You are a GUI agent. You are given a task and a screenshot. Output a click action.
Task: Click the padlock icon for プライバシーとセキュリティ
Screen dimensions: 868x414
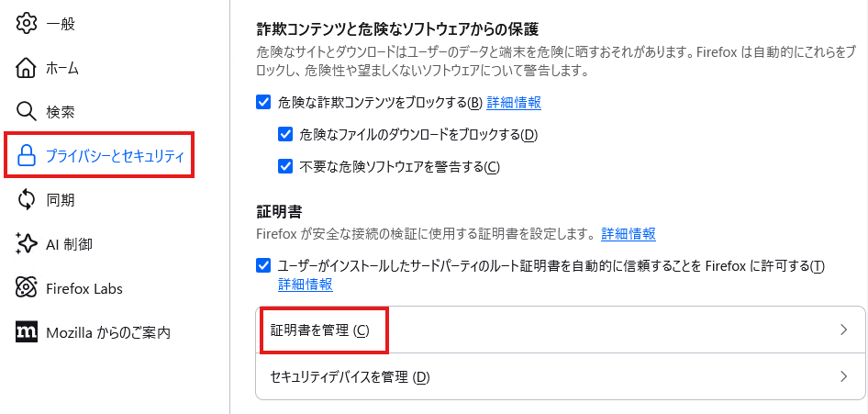[26, 155]
